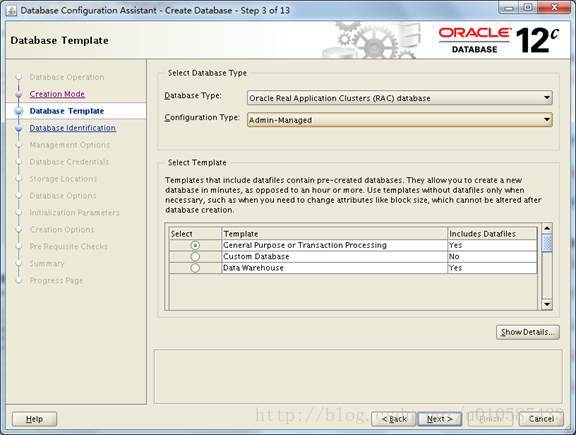Image resolution: width=576 pixels, height=435 pixels.
Task: Click template list scroll up arrow
Action: coord(547,229)
